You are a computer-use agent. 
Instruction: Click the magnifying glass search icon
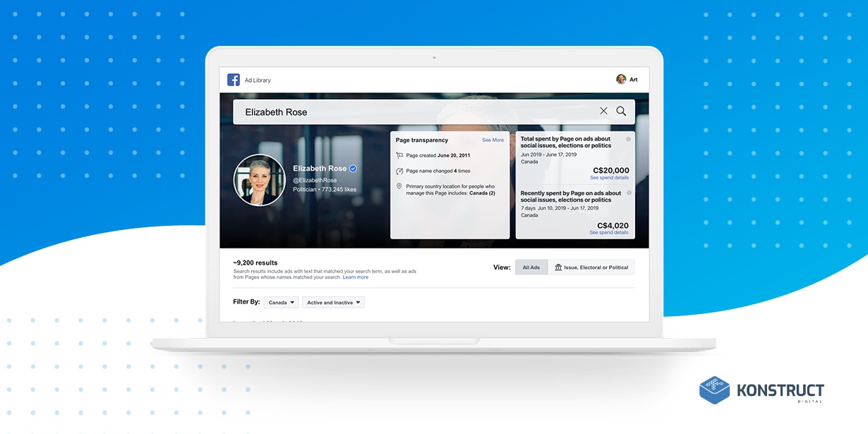621,111
